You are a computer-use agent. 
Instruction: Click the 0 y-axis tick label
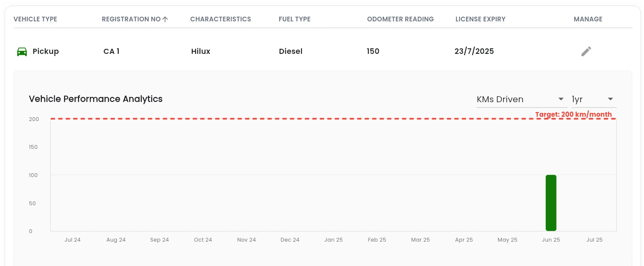pos(31,231)
